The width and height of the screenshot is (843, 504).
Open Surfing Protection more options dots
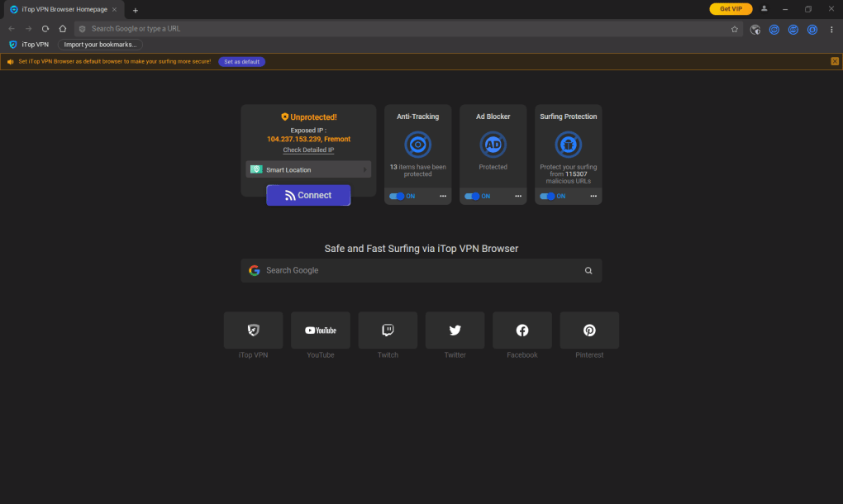[x=593, y=196]
